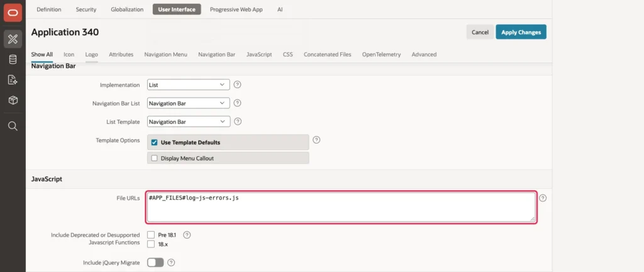Click the Include jQuery Migrate label

point(111,263)
